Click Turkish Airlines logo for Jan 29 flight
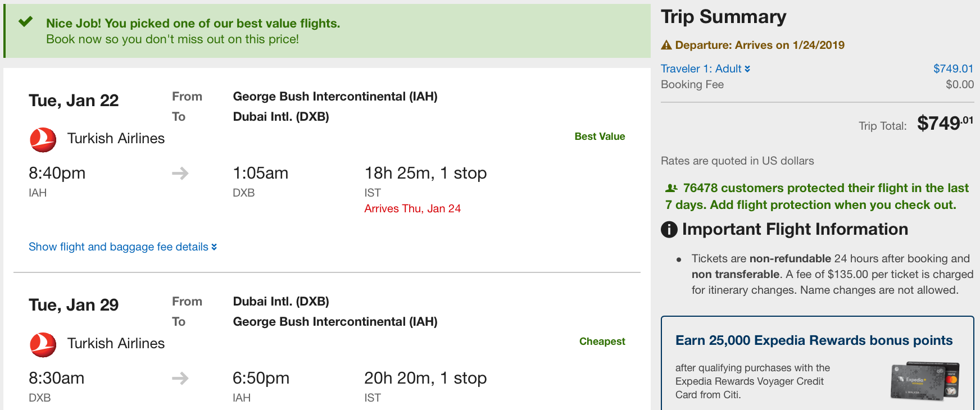Image resolution: width=980 pixels, height=410 pixels. pos(43,345)
